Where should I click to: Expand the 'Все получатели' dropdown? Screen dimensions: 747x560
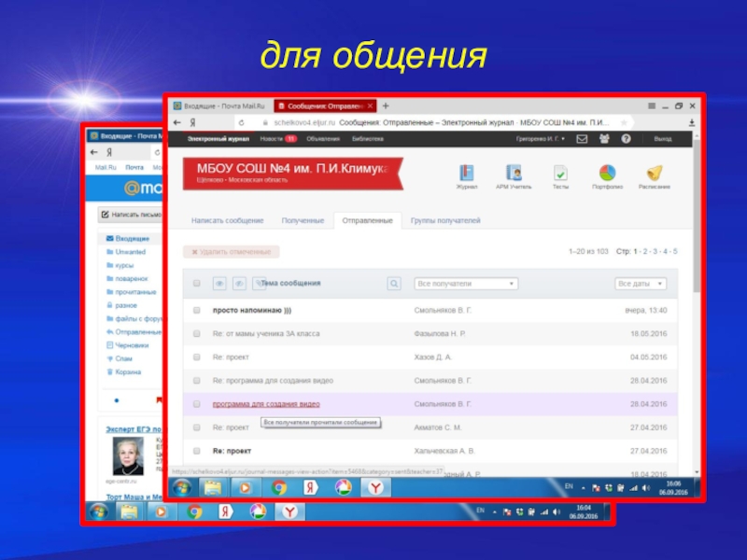(x=466, y=284)
